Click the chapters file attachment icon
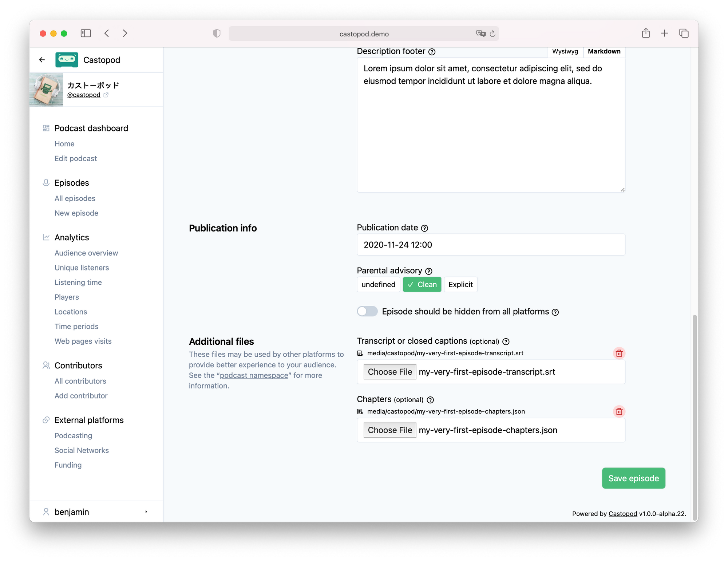This screenshot has height=561, width=728. pos(360,411)
